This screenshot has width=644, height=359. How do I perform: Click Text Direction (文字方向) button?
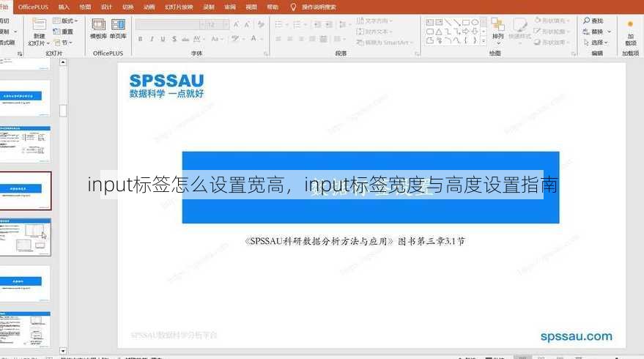(374, 21)
